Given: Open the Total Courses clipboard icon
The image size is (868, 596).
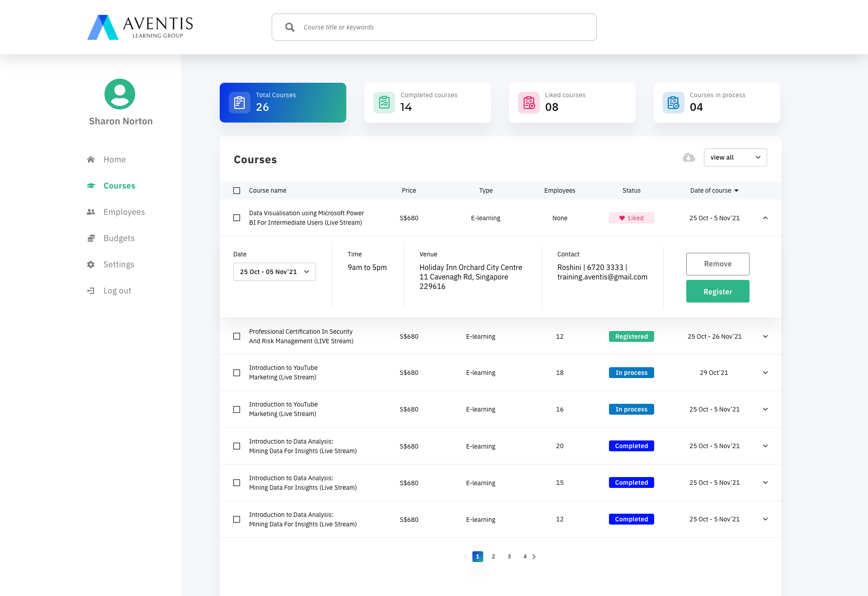Looking at the screenshot, I should (x=240, y=103).
